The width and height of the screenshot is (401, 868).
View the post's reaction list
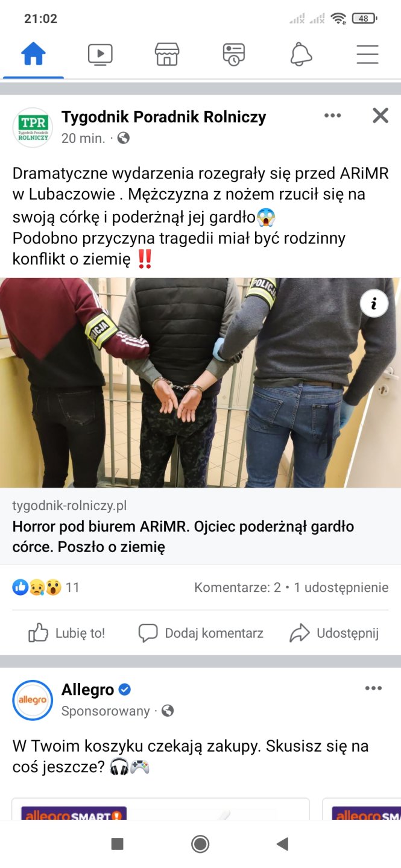46,587
